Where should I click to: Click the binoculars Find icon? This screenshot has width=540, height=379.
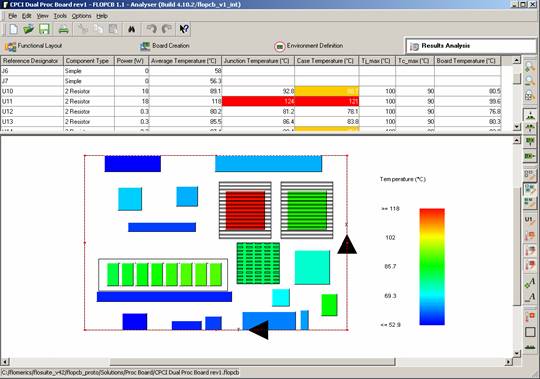coord(132,30)
